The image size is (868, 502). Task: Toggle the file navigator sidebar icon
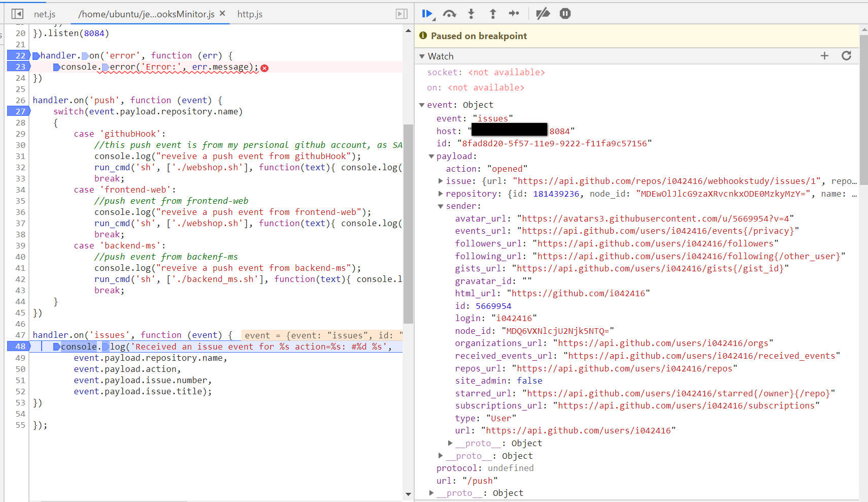click(17, 14)
